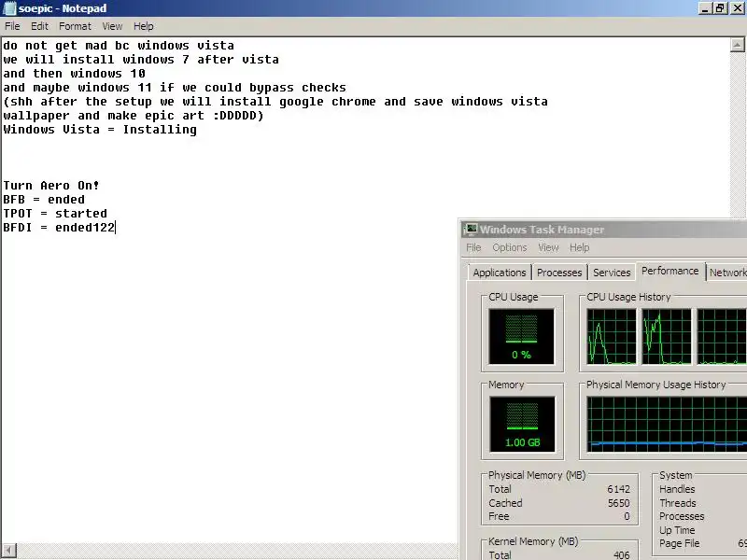
Task: Click the Notepad vertical scroll up arrow
Action: (x=737, y=45)
